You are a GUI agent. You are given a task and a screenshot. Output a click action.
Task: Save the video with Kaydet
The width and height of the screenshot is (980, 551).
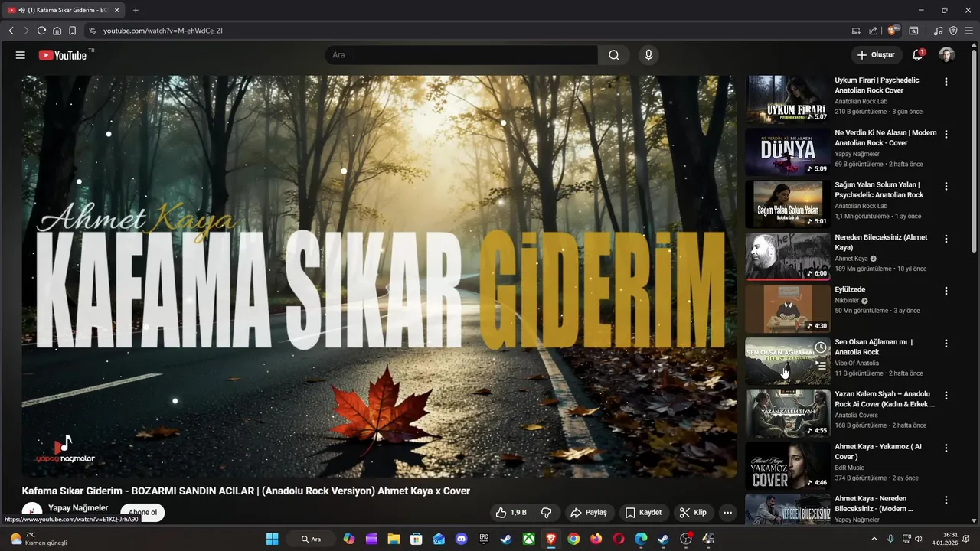643,513
